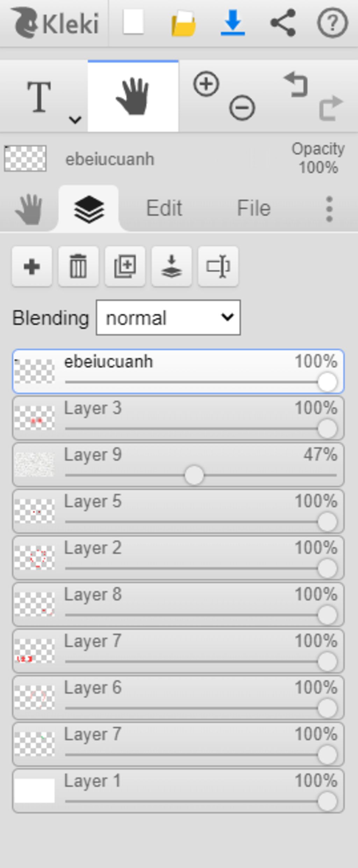Click the blue save download icon

233,22
